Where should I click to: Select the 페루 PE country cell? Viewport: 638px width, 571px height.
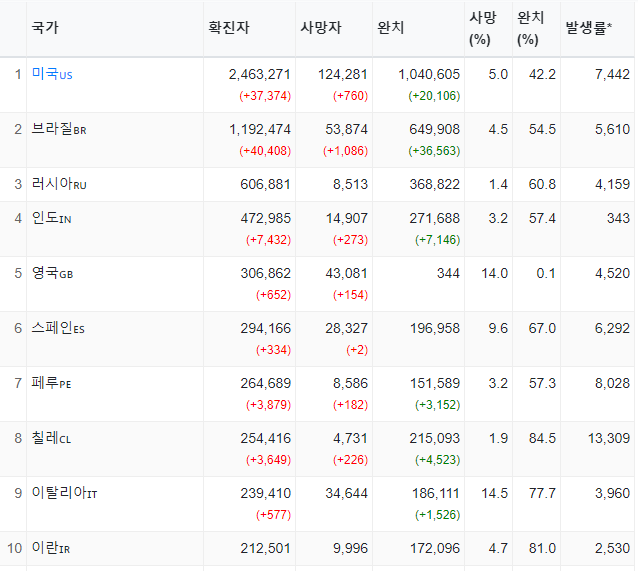coord(52,383)
